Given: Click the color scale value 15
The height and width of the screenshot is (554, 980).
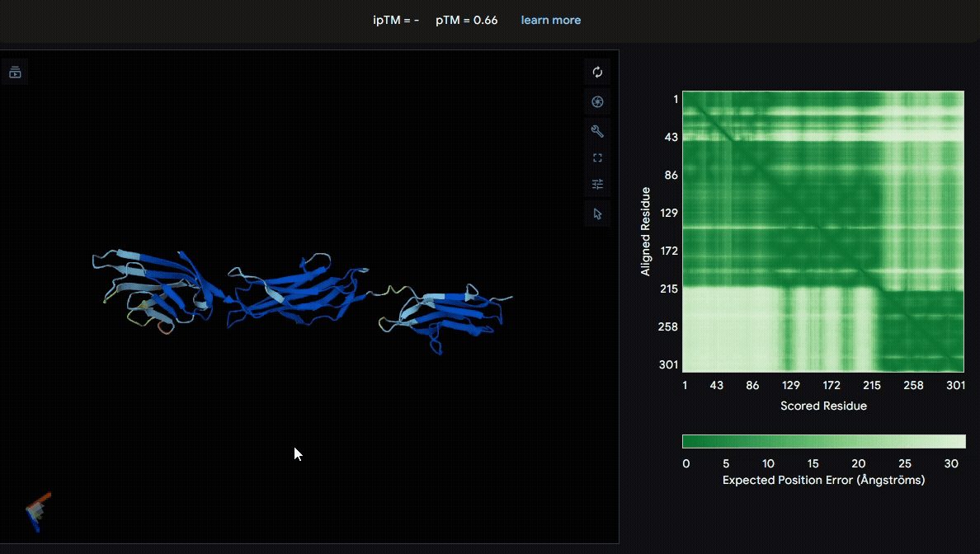Looking at the screenshot, I should click(813, 463).
